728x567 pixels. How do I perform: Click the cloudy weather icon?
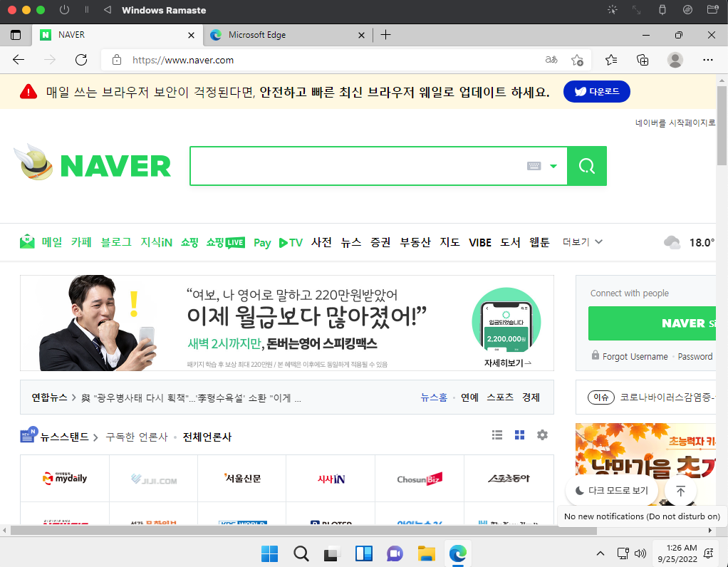[x=672, y=242]
